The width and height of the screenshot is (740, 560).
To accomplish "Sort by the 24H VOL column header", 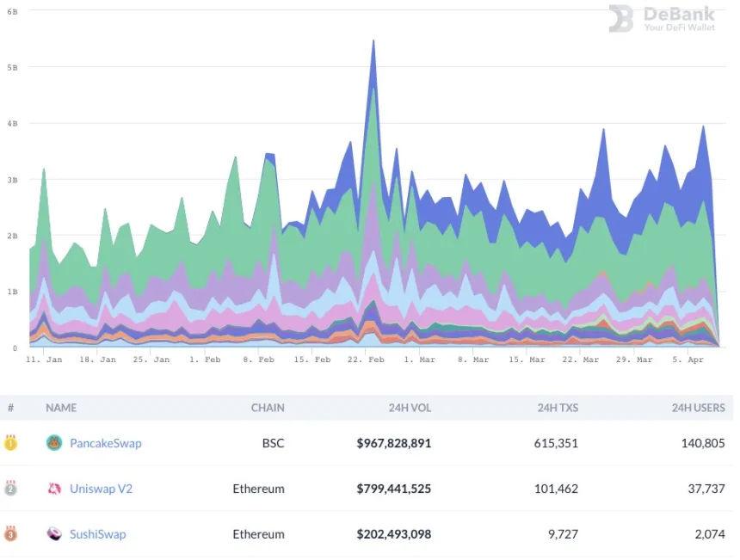I will tap(410, 408).
